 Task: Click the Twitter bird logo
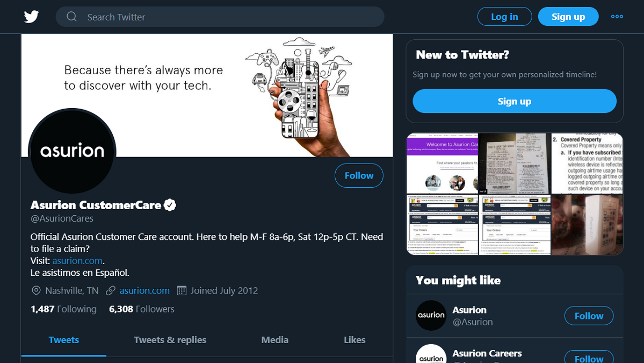coord(31,17)
